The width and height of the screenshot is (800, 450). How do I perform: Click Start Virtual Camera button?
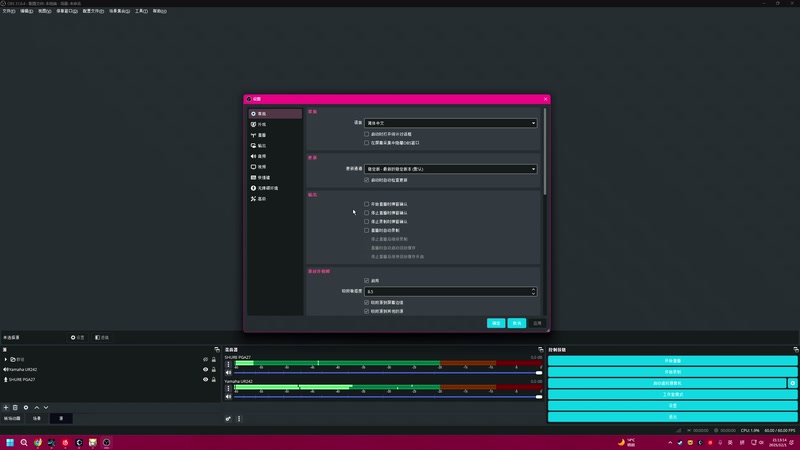point(667,383)
